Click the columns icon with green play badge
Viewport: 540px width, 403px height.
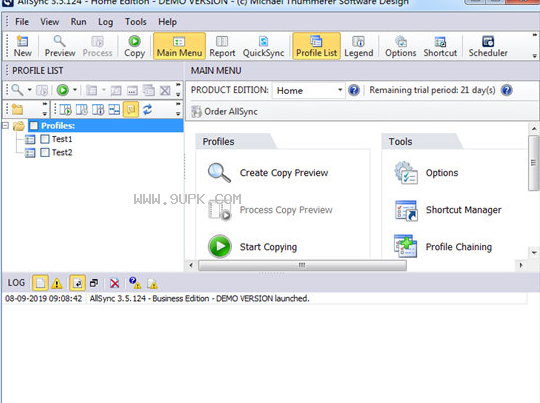point(65,110)
